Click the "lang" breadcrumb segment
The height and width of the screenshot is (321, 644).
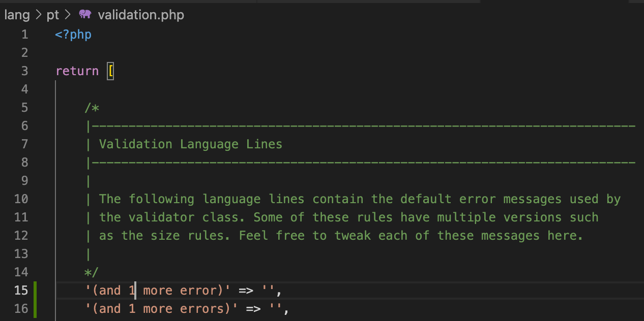point(17,15)
